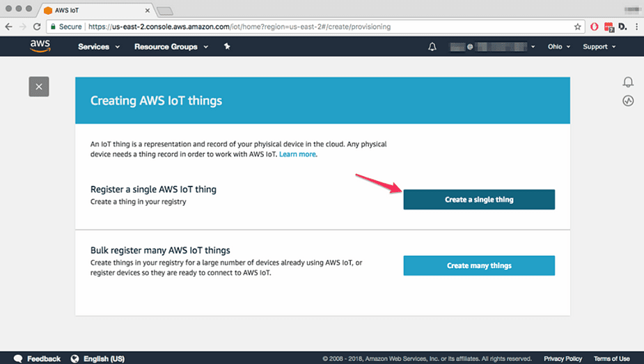Open the Privacy Policy link
Image resolution: width=644 pixels, height=364 pixels.
[563, 358]
